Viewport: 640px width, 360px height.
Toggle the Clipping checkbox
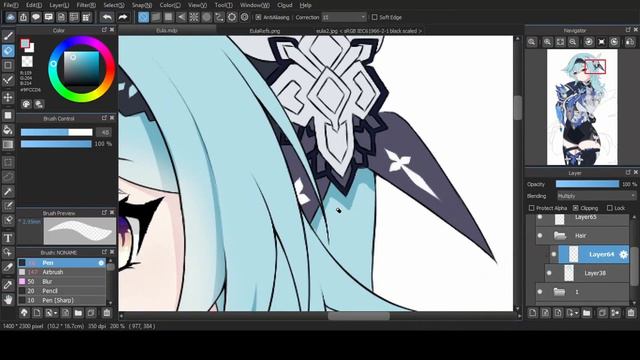(x=576, y=208)
